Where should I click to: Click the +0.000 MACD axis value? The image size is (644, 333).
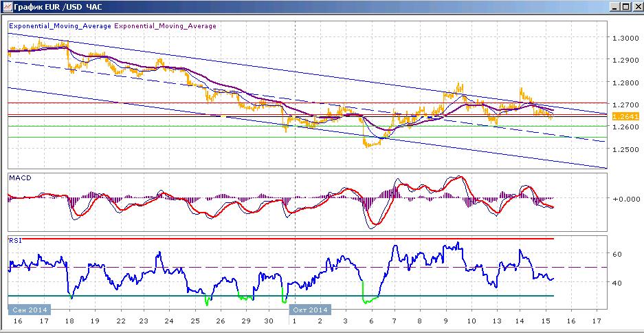625,199
